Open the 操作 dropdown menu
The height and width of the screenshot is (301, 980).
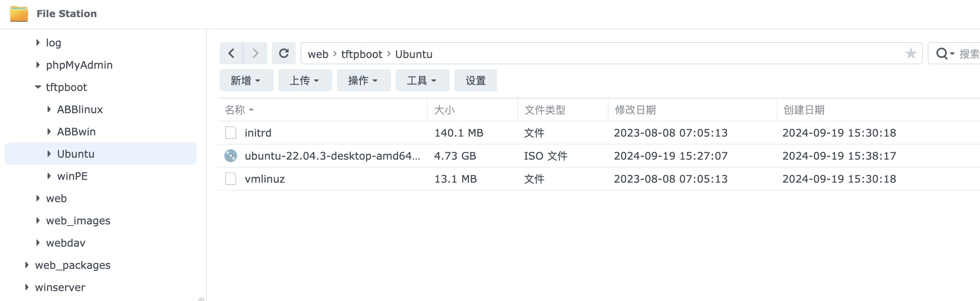tap(364, 80)
